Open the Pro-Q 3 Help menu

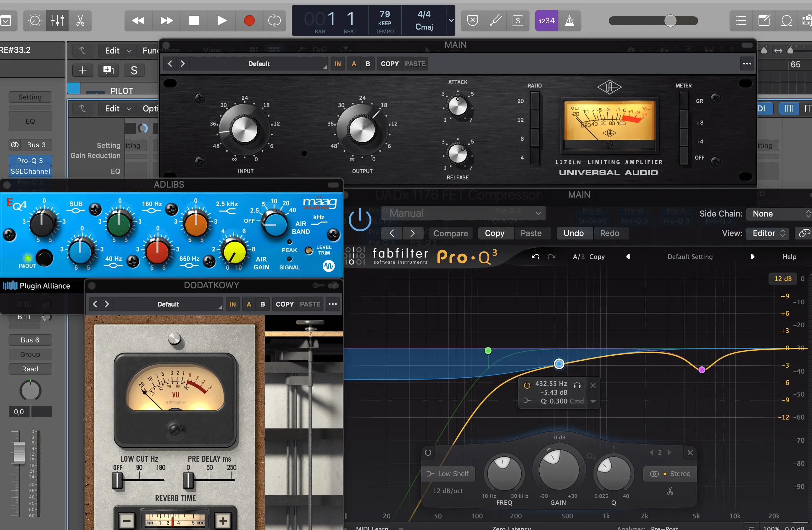click(x=789, y=257)
